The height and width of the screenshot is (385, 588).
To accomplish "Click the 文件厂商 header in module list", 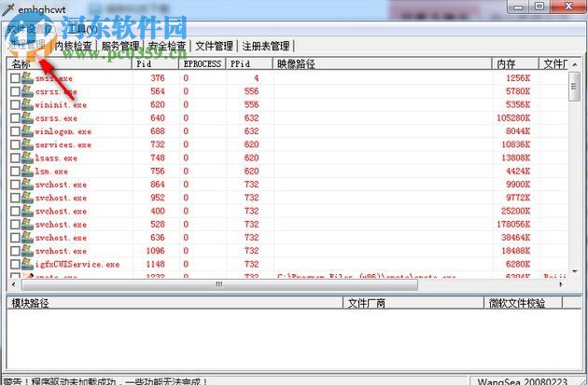I will (413, 303).
